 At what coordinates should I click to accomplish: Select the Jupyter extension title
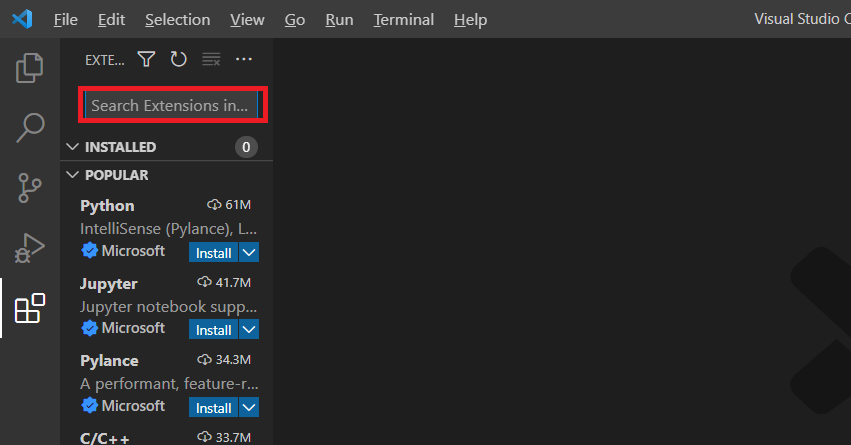109,284
